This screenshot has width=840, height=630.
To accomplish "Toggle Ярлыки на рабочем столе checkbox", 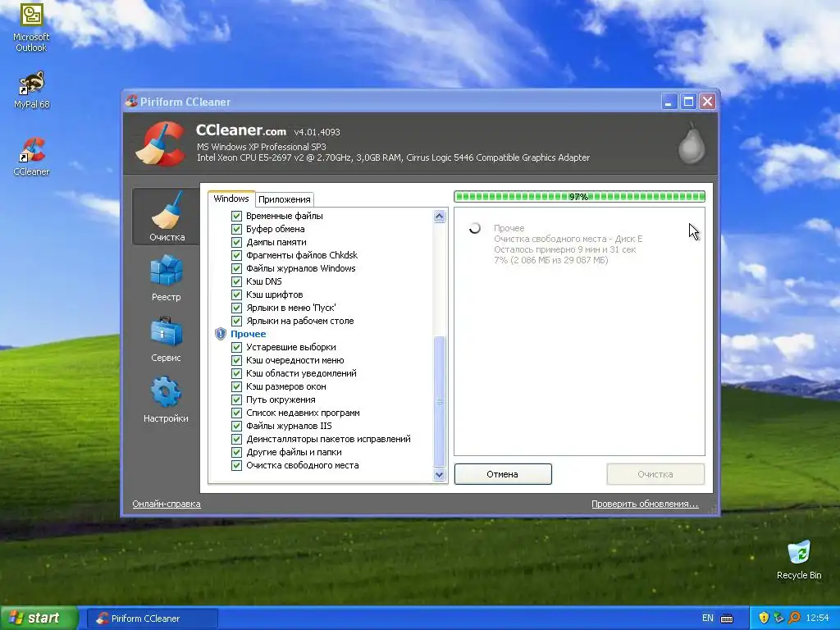I will pyautogui.click(x=236, y=321).
